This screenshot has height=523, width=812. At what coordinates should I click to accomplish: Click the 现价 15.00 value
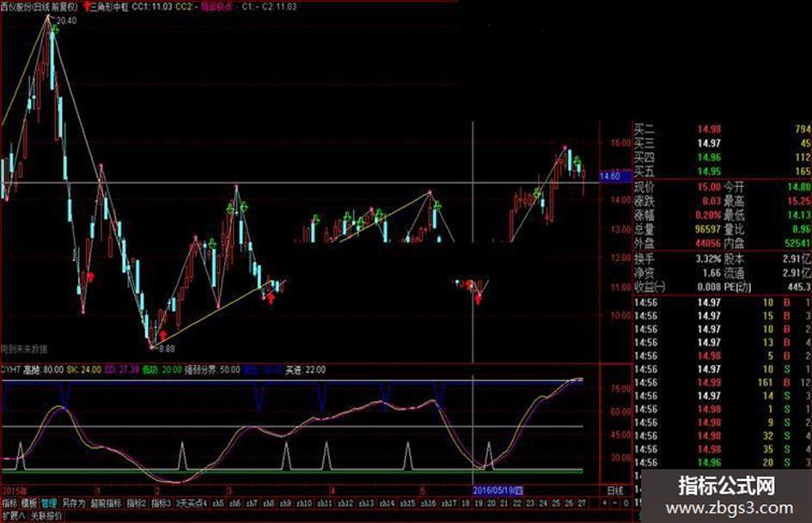point(708,187)
